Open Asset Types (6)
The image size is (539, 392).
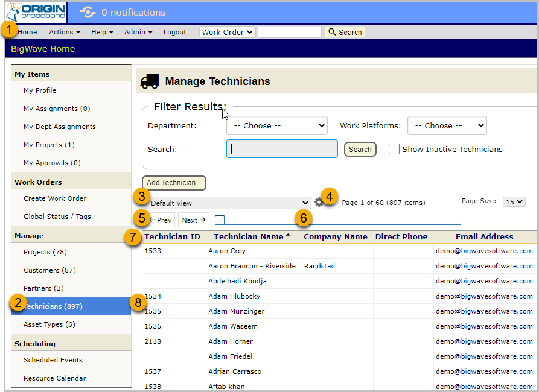pos(49,324)
